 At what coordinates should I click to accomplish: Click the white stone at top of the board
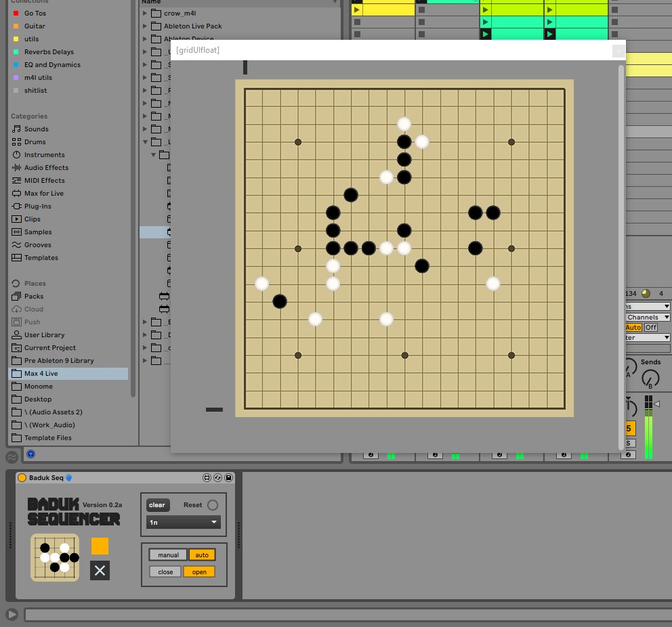(x=404, y=124)
